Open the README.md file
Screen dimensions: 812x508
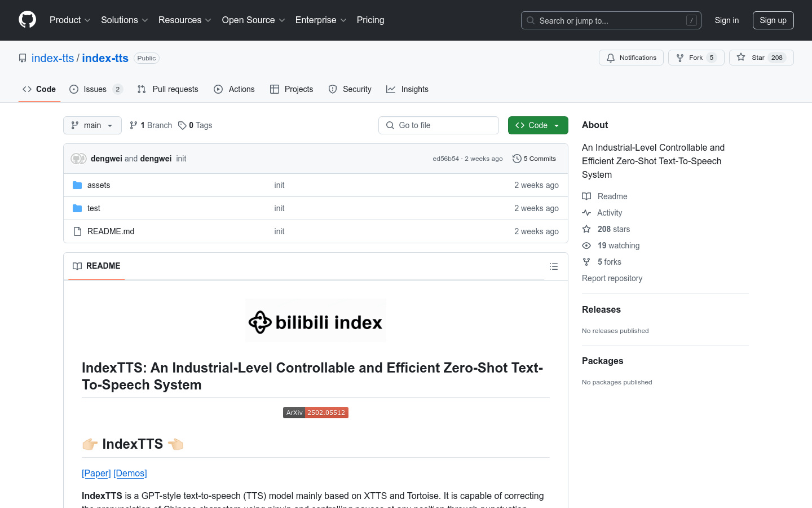111,231
